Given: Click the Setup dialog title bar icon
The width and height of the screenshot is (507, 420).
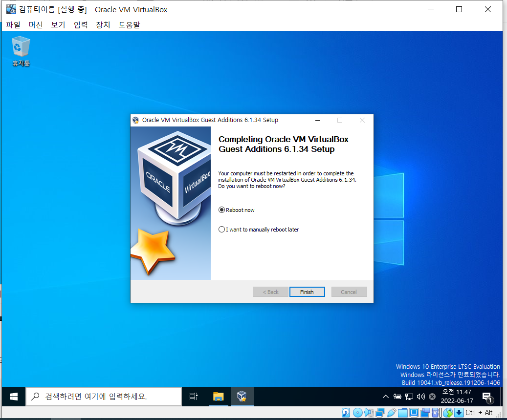Looking at the screenshot, I should (x=136, y=120).
